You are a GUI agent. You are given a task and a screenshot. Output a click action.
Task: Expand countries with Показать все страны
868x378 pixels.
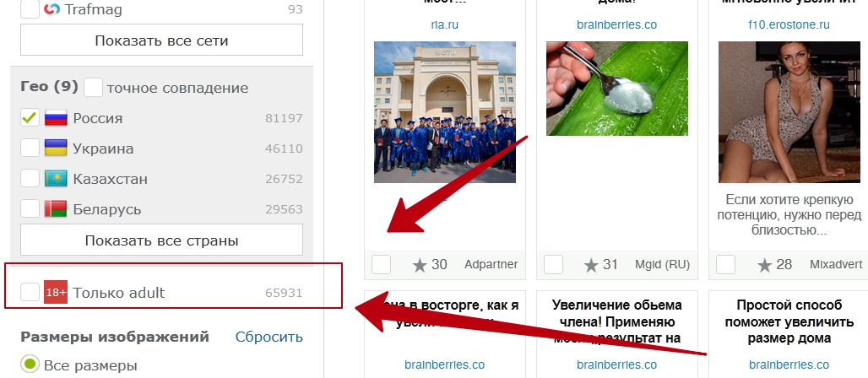coord(161,240)
